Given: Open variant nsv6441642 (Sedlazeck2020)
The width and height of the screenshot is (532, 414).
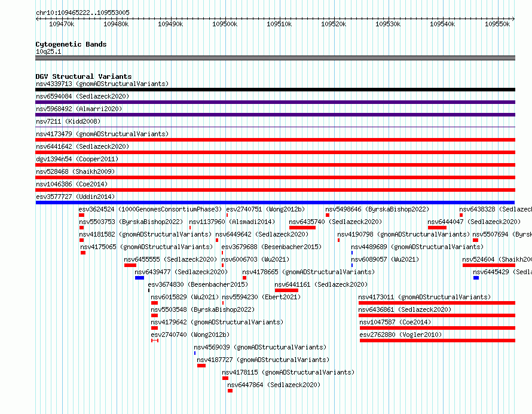Looking at the screenshot, I should [82, 146].
